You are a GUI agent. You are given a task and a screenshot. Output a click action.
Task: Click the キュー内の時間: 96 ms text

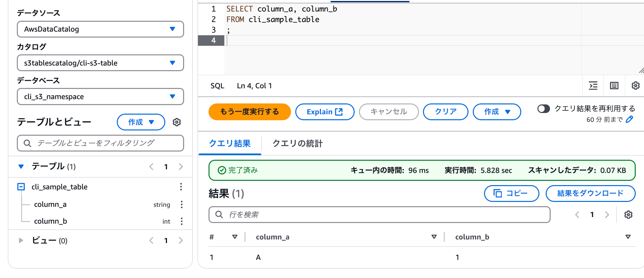click(x=389, y=170)
